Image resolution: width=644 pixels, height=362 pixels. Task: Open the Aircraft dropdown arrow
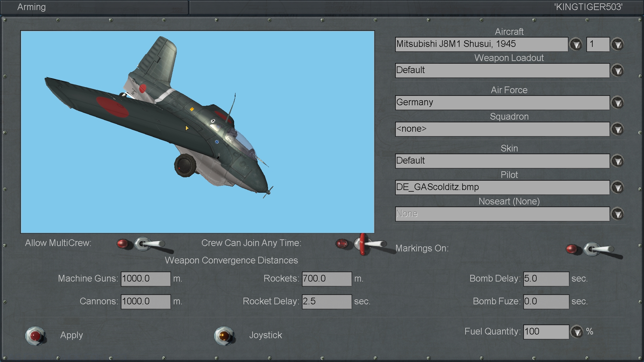click(576, 44)
